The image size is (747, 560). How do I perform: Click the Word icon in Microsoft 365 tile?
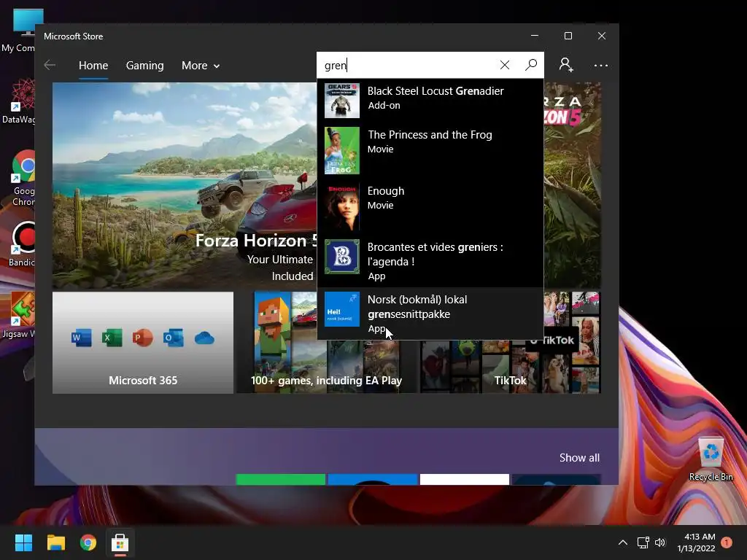point(82,338)
